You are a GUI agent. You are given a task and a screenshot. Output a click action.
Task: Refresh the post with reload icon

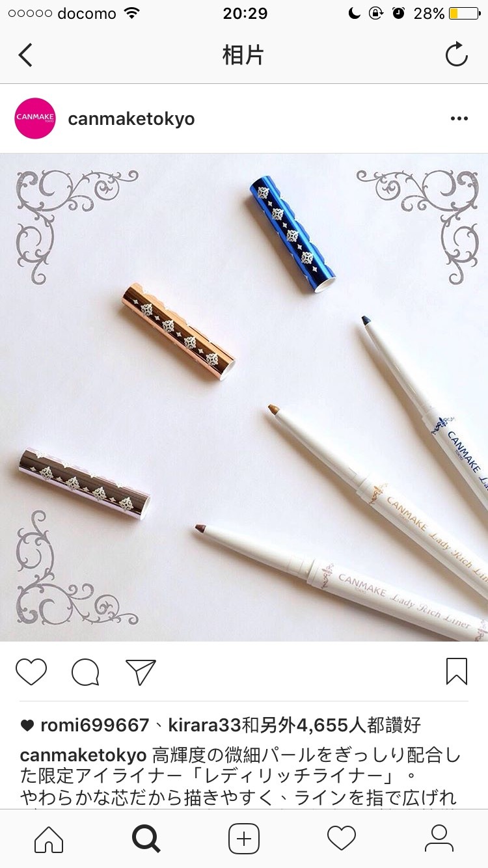(x=456, y=55)
